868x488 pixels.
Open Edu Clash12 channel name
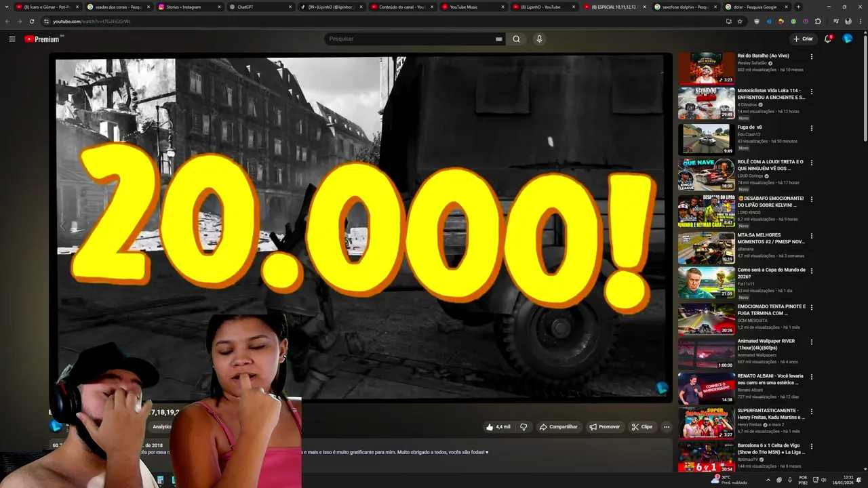[749, 134]
